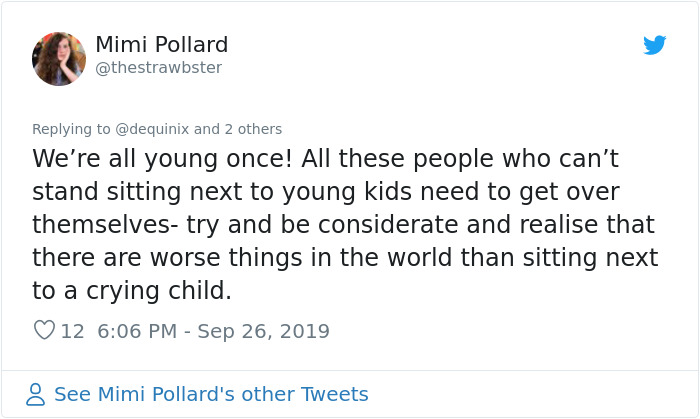Screen dimensions: 700x419
Task: Open Mimi Pollard's profile picture
Action: coord(59,58)
